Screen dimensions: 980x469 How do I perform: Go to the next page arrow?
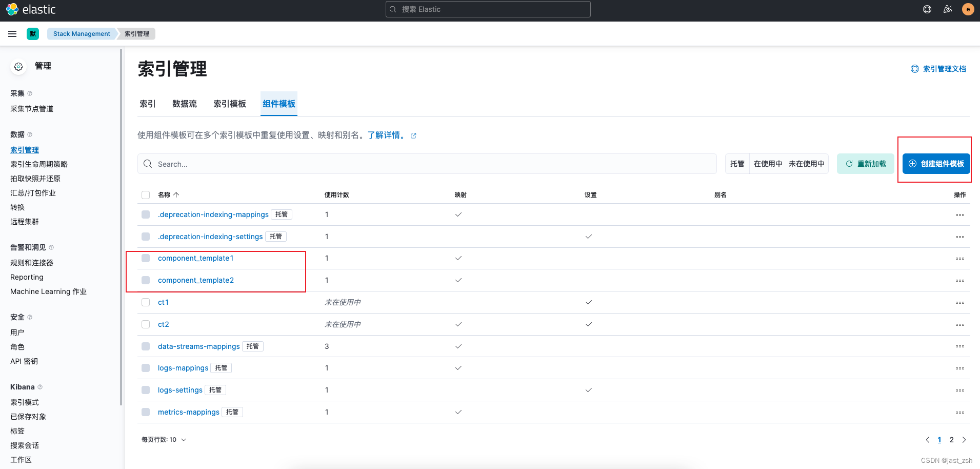tap(964, 440)
